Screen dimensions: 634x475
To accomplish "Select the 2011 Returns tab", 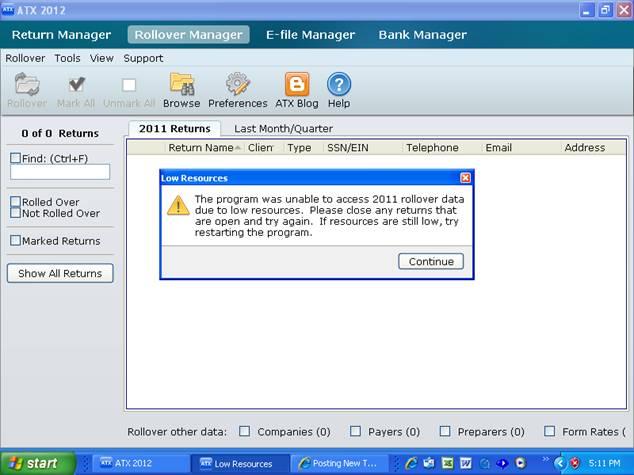I will (x=175, y=129).
